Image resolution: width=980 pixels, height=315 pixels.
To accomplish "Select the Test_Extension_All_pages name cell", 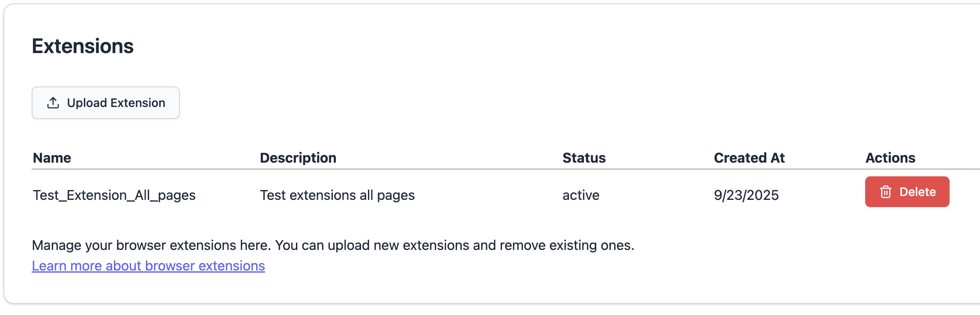I will pos(114,195).
